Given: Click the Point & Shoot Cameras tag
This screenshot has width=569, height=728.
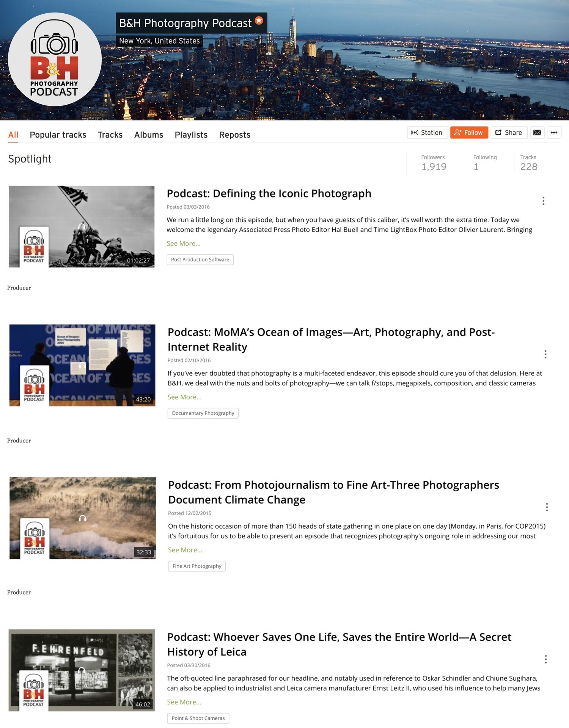Looking at the screenshot, I should click(198, 718).
